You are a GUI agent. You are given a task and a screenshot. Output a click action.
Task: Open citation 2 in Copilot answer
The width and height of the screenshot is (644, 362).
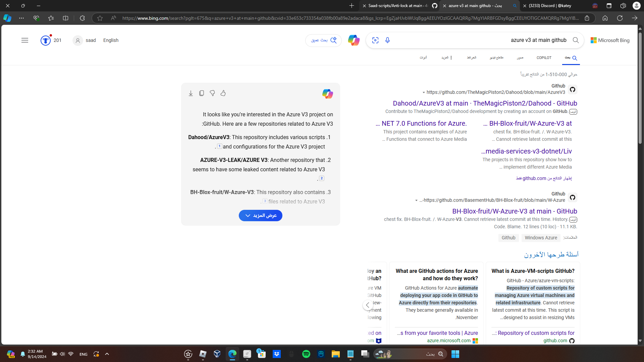tap(322, 178)
